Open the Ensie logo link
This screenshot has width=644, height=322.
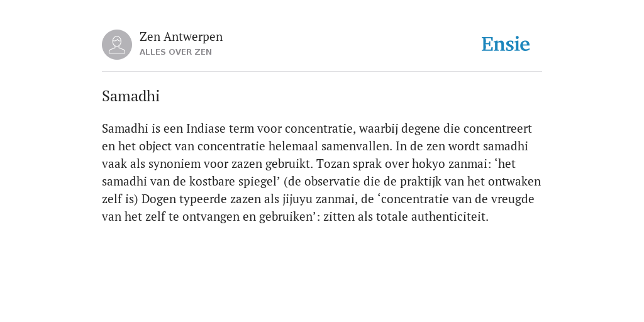(506, 44)
